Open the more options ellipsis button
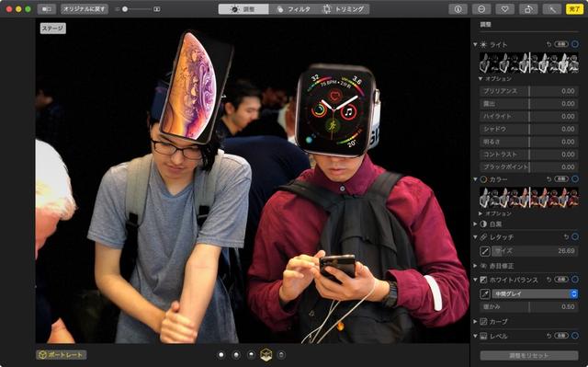Image resolution: width=588 pixels, height=367 pixels. click(481, 9)
